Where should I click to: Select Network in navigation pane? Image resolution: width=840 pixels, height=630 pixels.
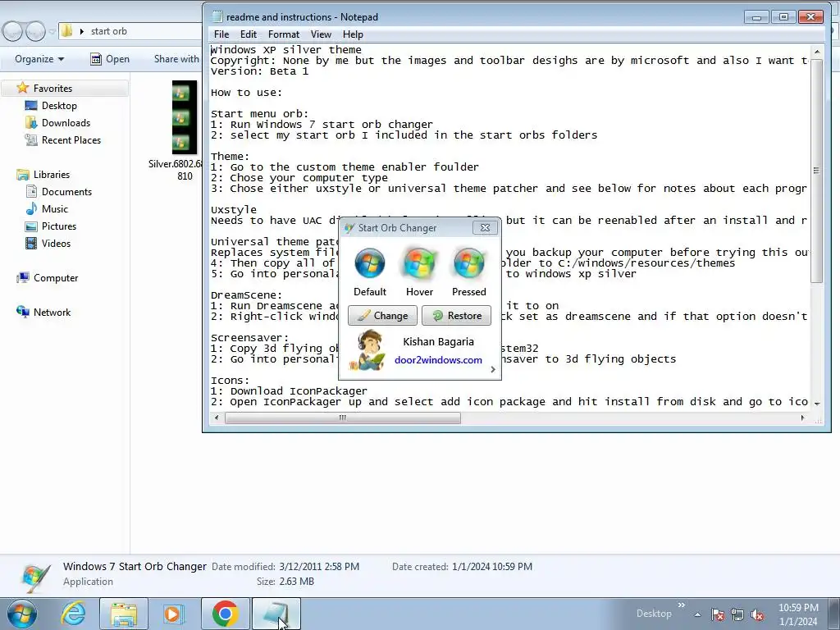pos(52,313)
